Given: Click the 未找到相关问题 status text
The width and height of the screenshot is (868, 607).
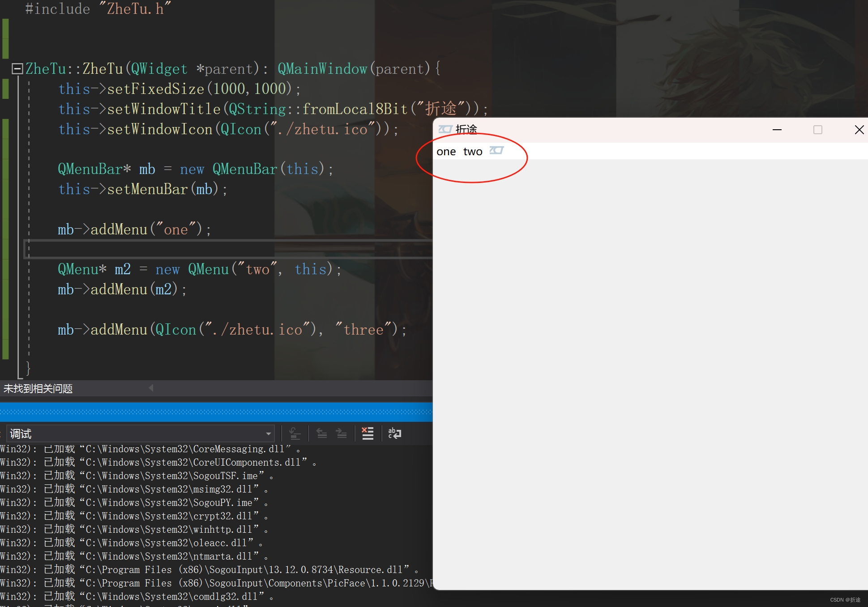Looking at the screenshot, I should coord(38,388).
